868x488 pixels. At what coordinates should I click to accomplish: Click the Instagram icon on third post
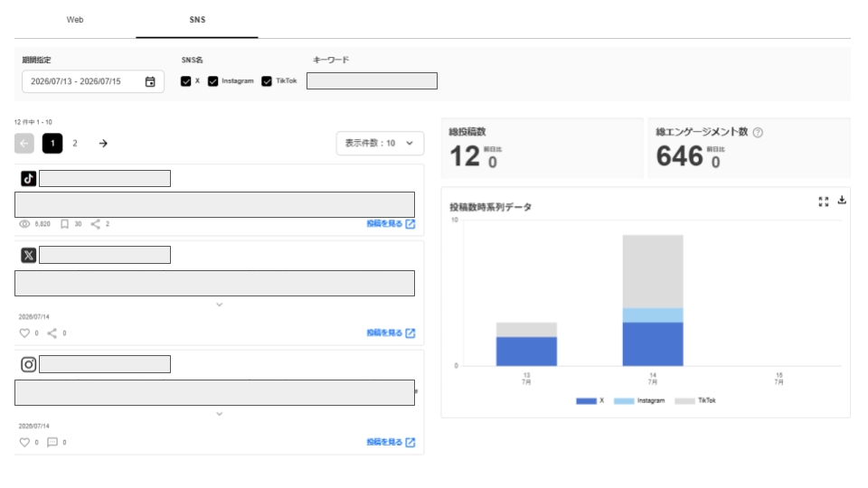[29, 364]
